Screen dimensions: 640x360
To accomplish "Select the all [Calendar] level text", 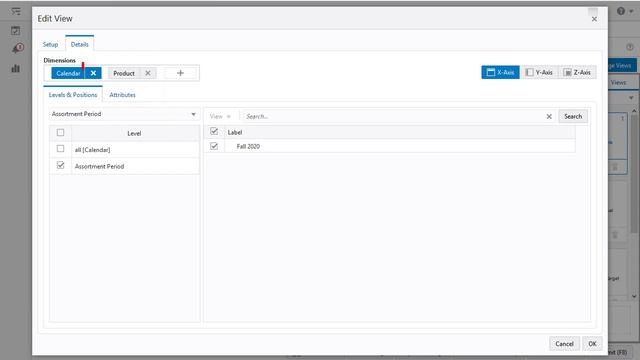I will coord(92,150).
